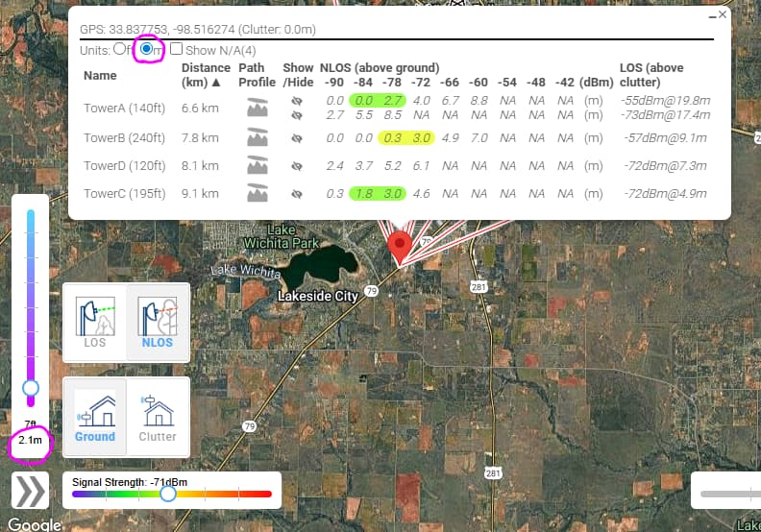Sort table by Distance column header
The image size is (761, 532).
click(206, 75)
